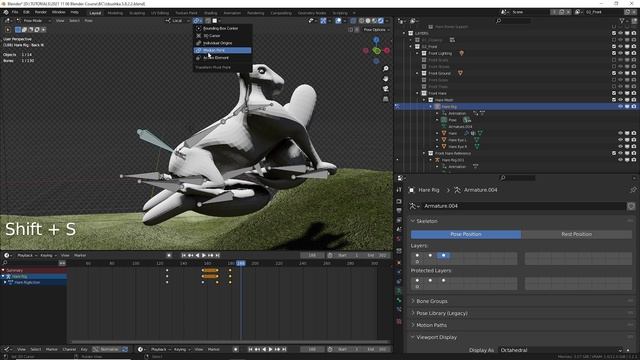Switch to the Animation workspace tab

click(x=232, y=13)
